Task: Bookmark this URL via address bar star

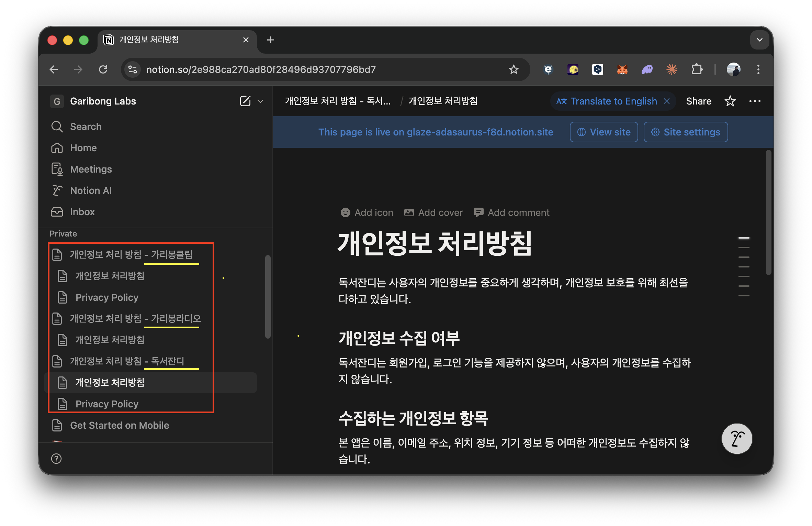Action: pos(514,69)
